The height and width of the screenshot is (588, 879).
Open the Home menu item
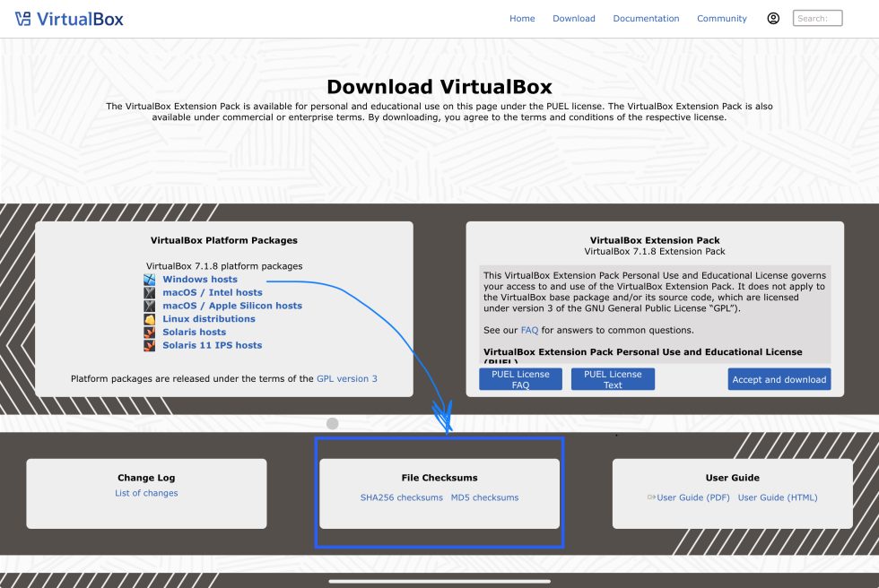[x=522, y=19]
